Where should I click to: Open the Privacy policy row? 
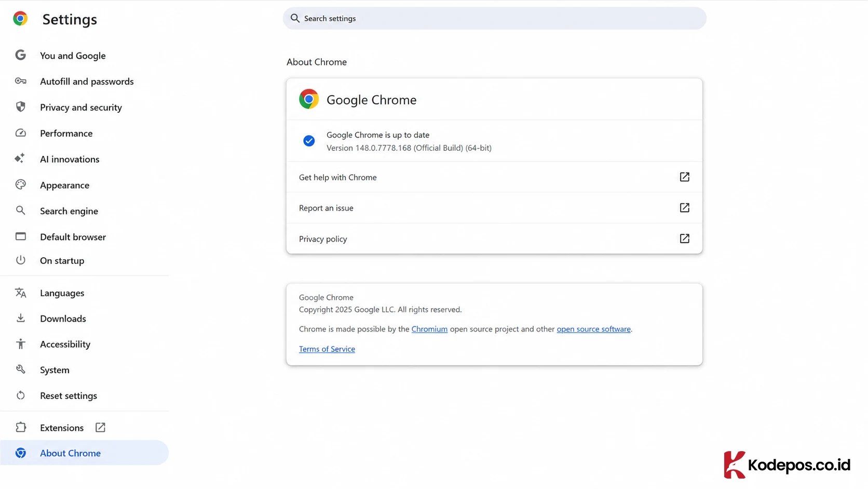coord(494,239)
